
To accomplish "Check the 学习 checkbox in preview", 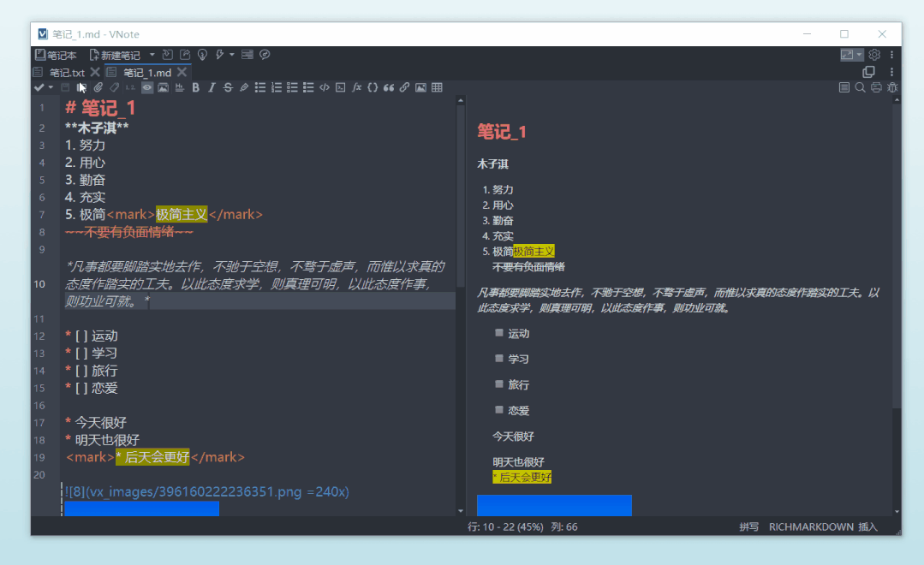I will 499,358.
